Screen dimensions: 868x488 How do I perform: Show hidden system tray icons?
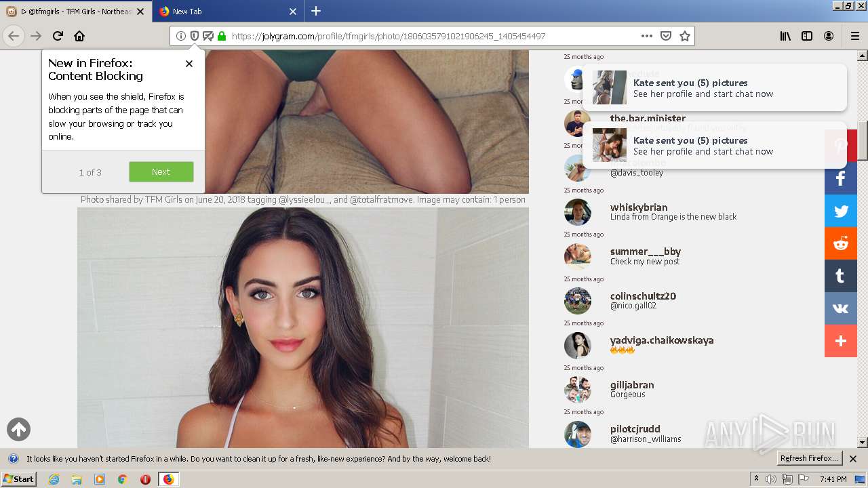tap(756, 479)
